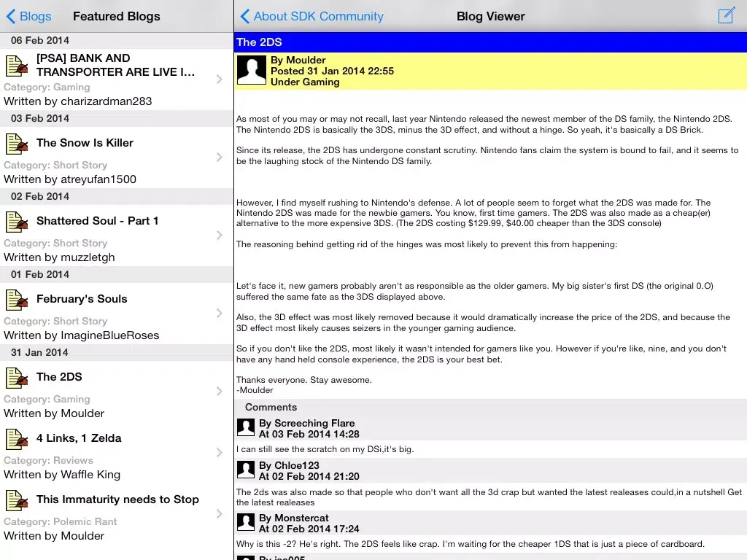Tap the compose new blog icon

pyautogui.click(x=727, y=16)
